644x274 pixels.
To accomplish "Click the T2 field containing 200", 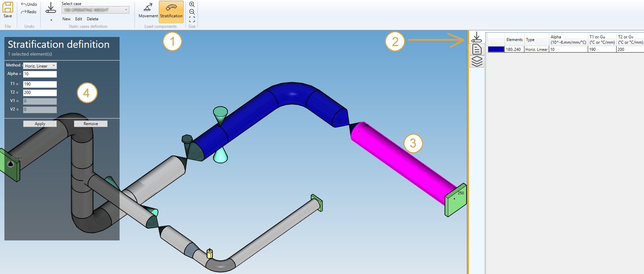I will [40, 93].
